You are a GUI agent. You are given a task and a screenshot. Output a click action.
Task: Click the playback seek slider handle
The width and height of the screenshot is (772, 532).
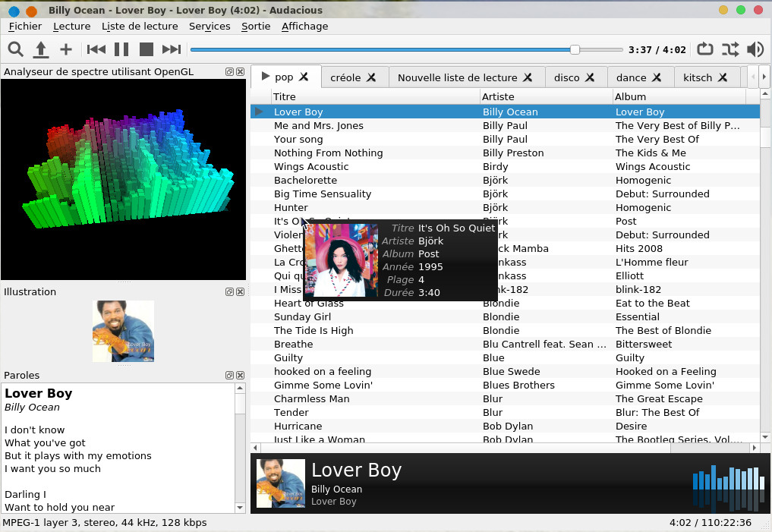tap(575, 50)
